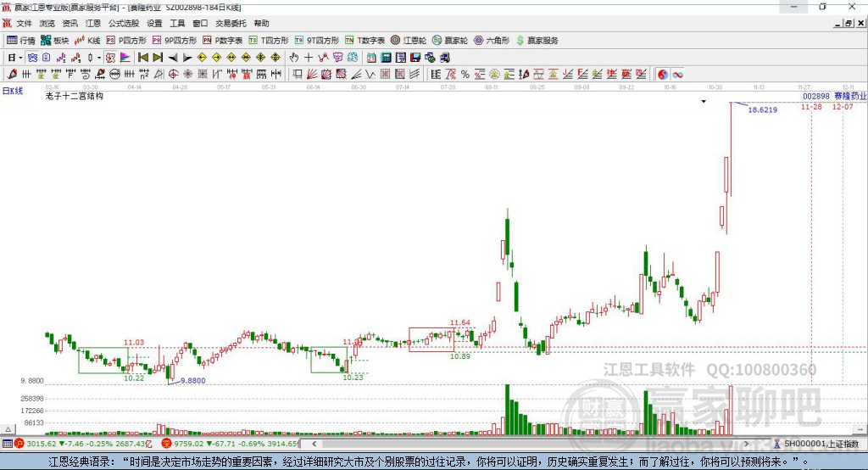Open the T数字表 table

(364, 41)
